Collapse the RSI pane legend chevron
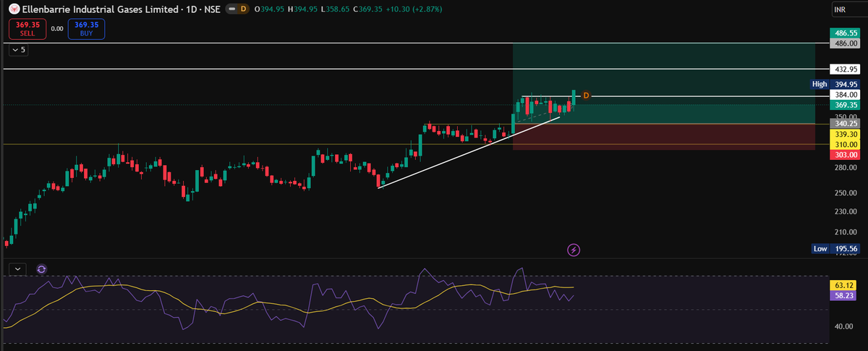 point(17,268)
